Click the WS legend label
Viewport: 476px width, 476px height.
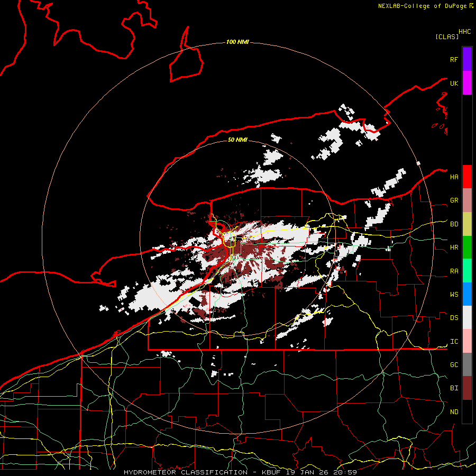click(x=454, y=295)
